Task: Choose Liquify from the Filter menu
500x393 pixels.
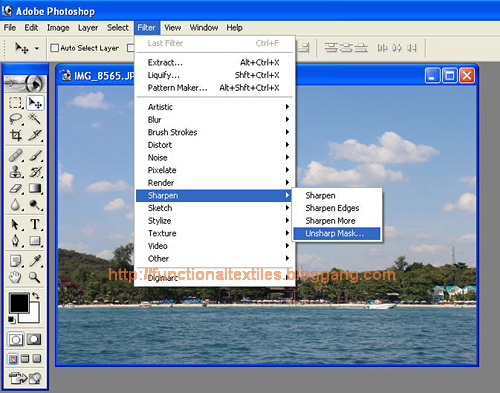Action: click(214, 75)
